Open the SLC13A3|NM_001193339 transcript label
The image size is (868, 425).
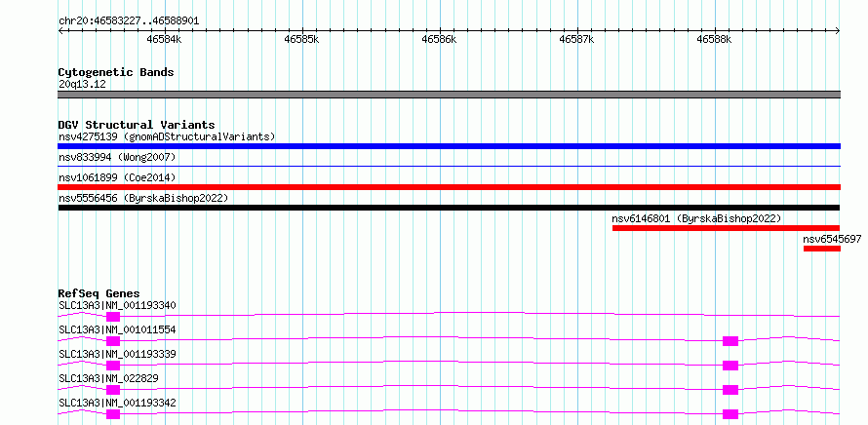tap(117, 354)
